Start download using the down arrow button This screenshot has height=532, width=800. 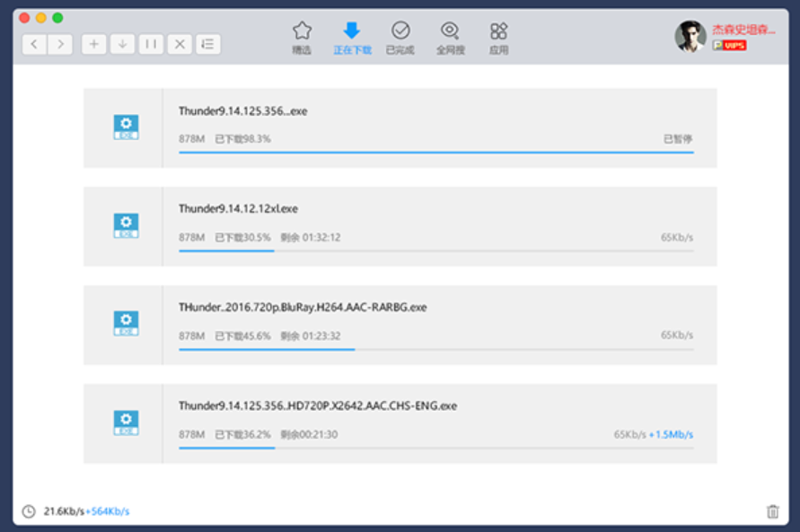tap(122, 44)
